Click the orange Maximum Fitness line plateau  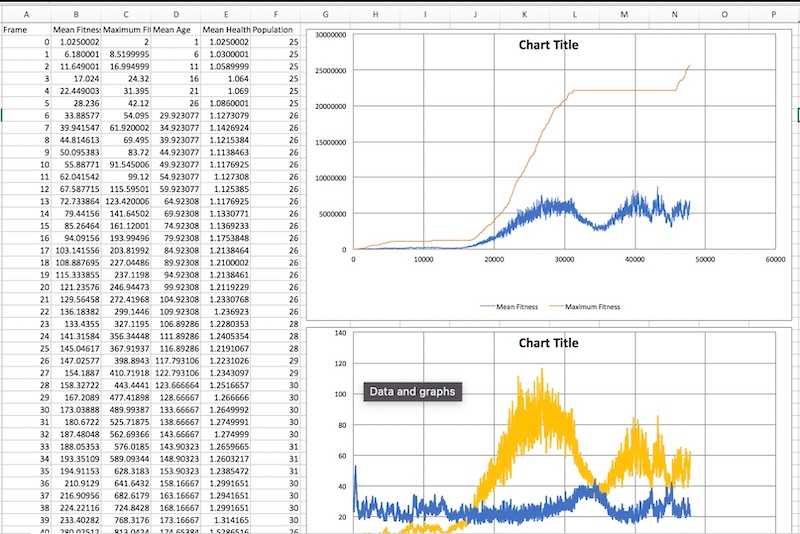click(620, 91)
